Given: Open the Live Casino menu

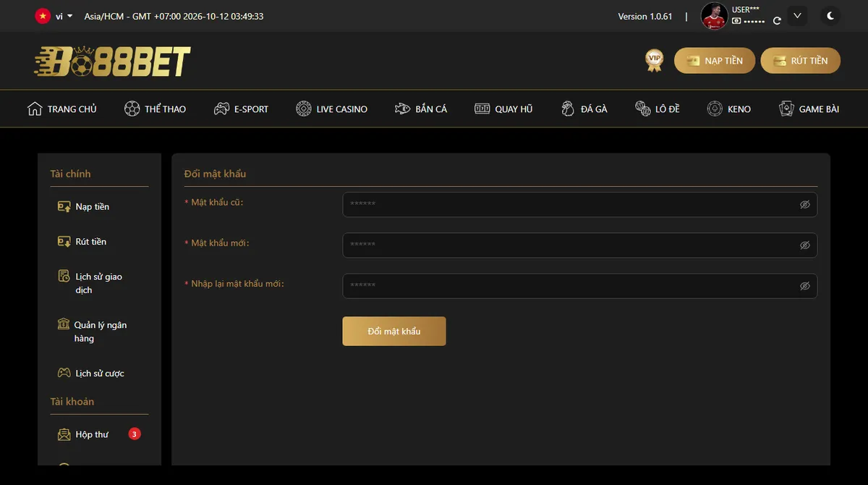Looking at the screenshot, I should pos(331,109).
